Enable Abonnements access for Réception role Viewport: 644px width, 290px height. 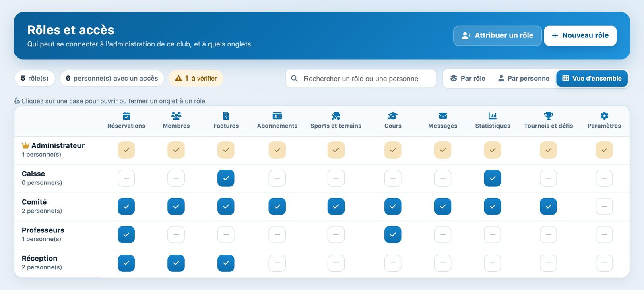pos(277,263)
